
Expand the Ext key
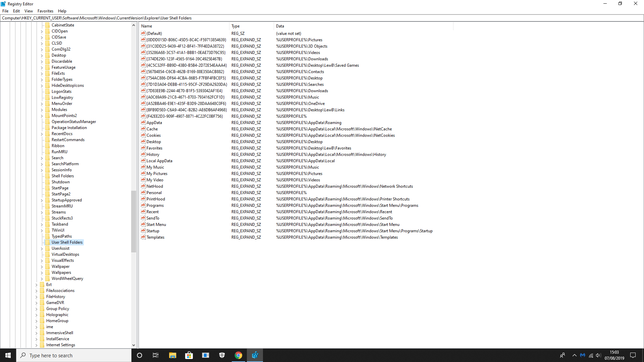[37, 285]
